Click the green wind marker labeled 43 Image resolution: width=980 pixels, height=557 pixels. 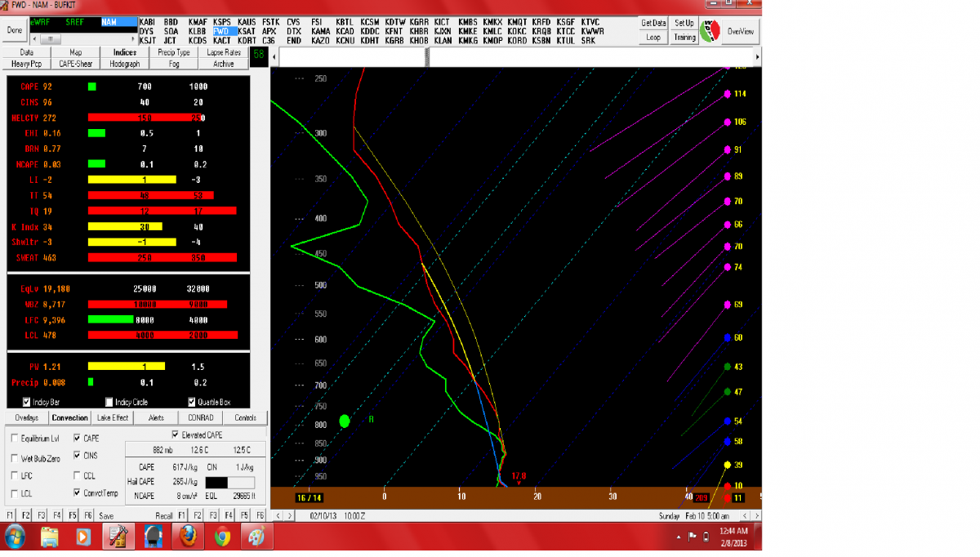[727, 367]
